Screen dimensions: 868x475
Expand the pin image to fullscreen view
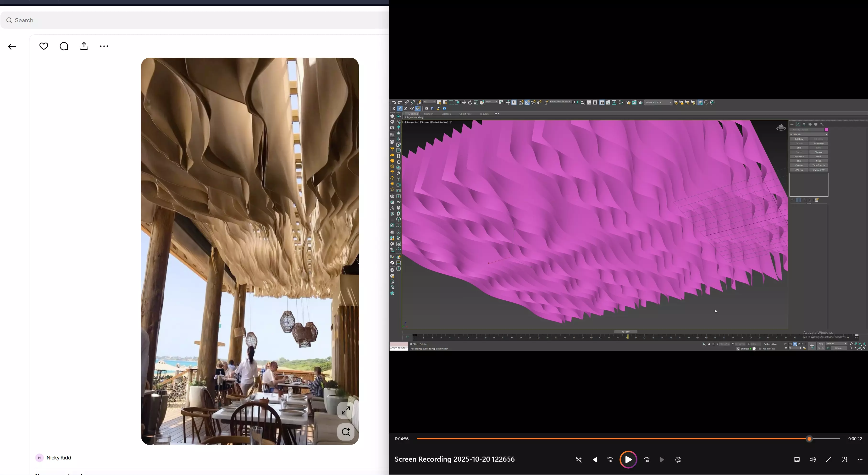pos(346,411)
